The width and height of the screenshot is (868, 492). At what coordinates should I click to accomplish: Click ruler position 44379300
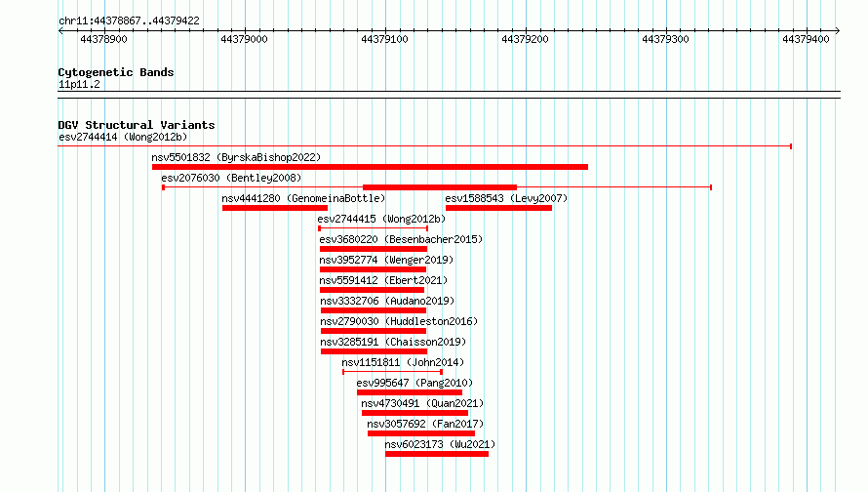tap(665, 39)
